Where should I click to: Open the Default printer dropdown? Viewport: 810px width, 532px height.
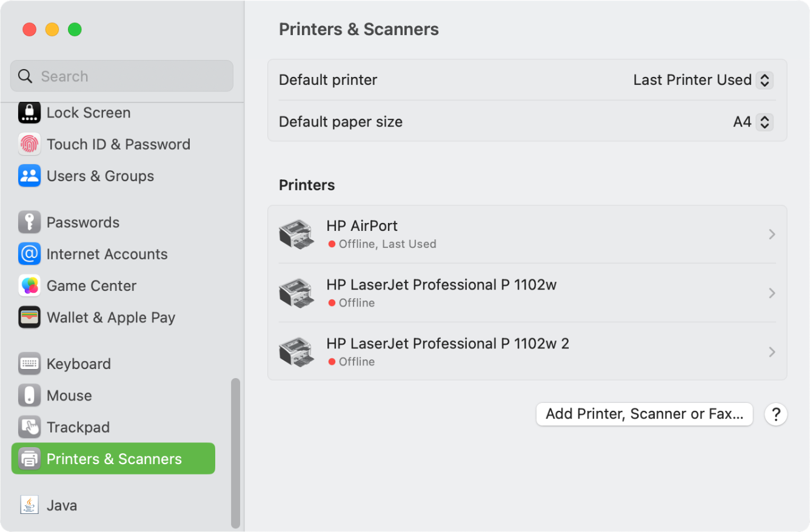703,80
